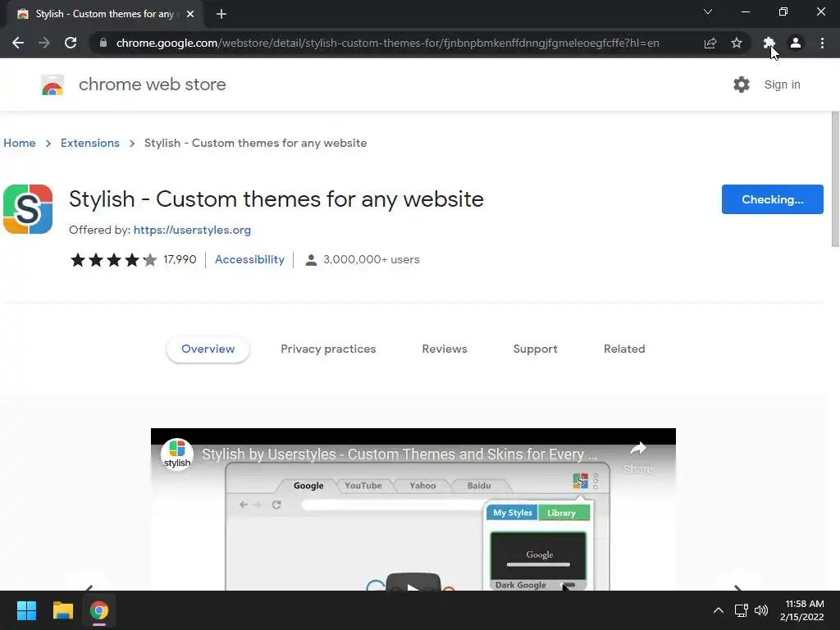
Task: Go to Home breadcrumb
Action: click(20, 143)
